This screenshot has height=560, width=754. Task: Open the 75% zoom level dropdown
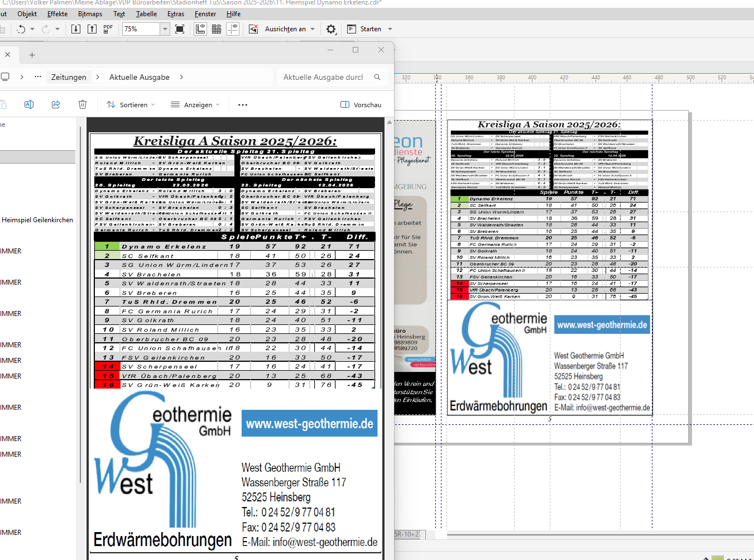tap(165, 29)
